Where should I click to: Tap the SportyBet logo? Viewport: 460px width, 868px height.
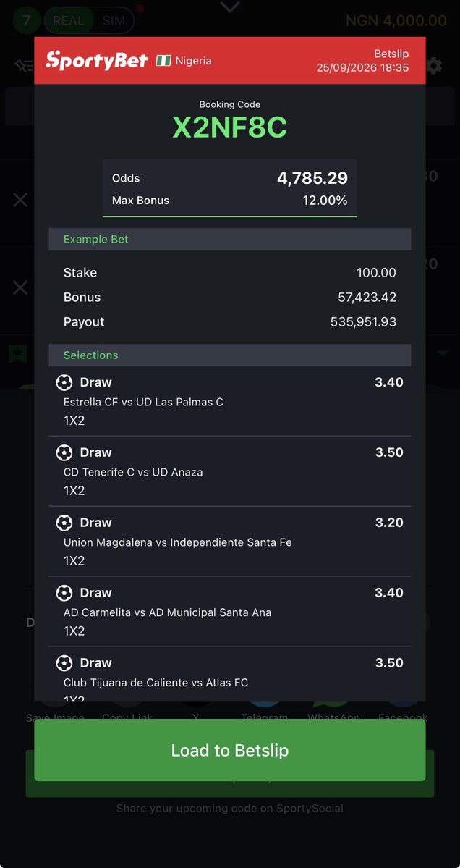click(97, 60)
